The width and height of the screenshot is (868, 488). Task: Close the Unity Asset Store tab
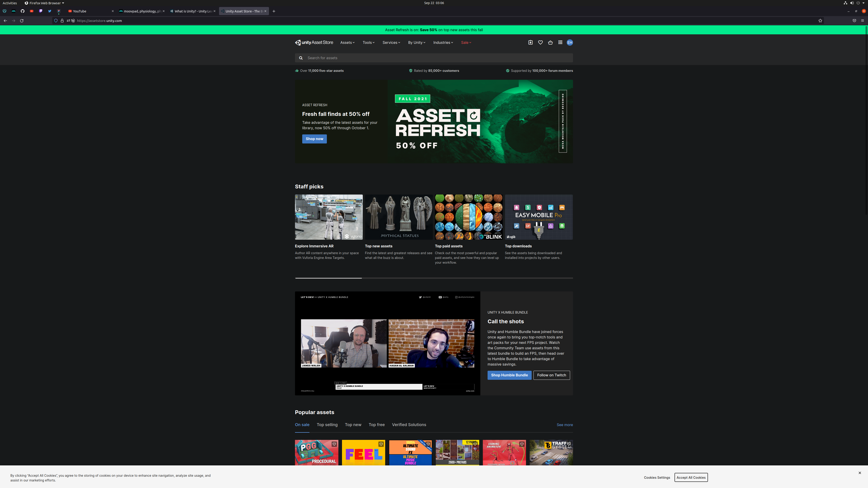[265, 11]
